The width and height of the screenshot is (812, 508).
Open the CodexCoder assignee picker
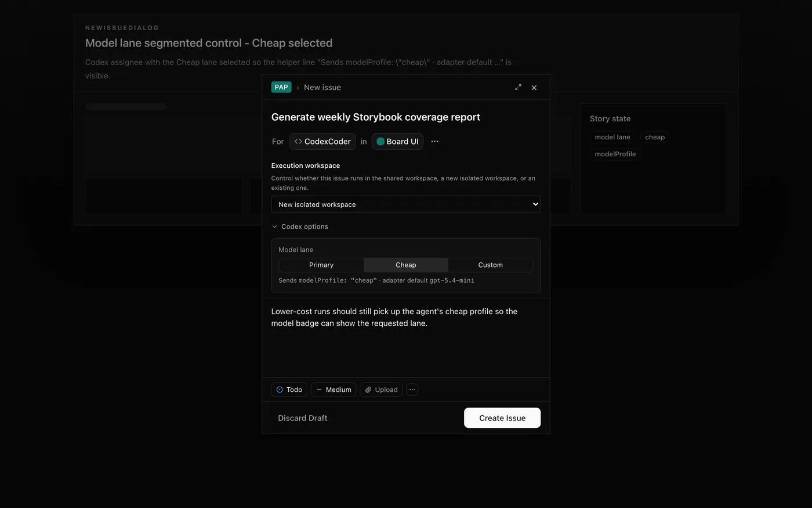coord(322,142)
